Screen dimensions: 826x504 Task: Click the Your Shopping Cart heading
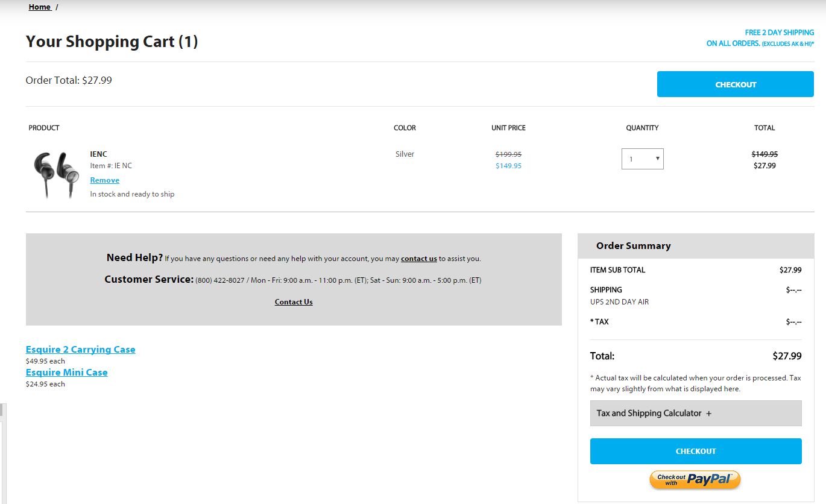tap(112, 42)
